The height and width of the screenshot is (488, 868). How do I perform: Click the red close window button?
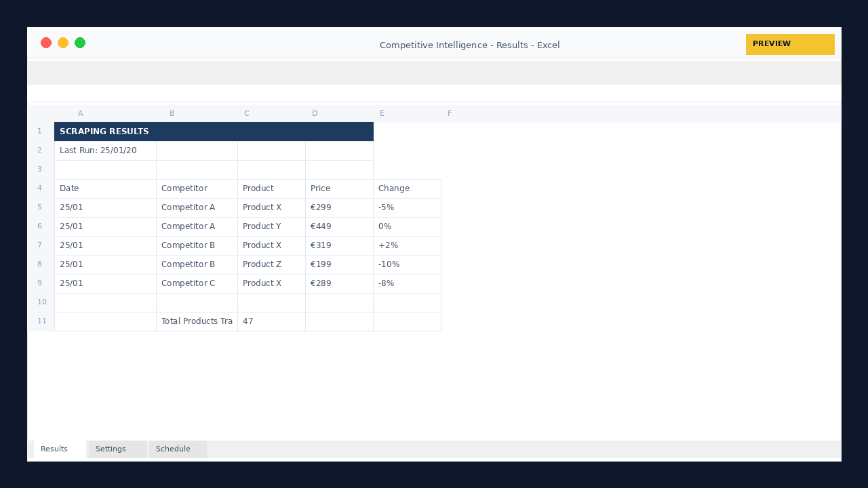[x=46, y=43]
